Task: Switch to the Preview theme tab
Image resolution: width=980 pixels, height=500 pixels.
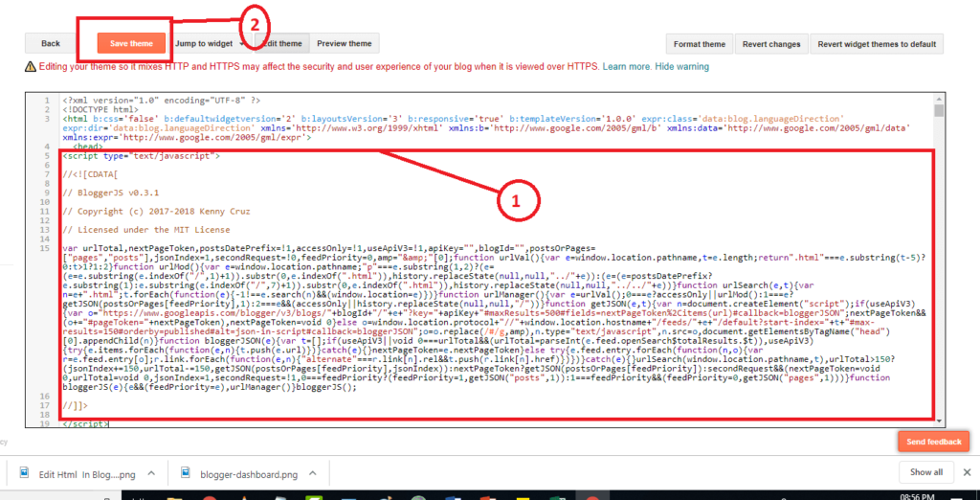Action: coord(345,43)
